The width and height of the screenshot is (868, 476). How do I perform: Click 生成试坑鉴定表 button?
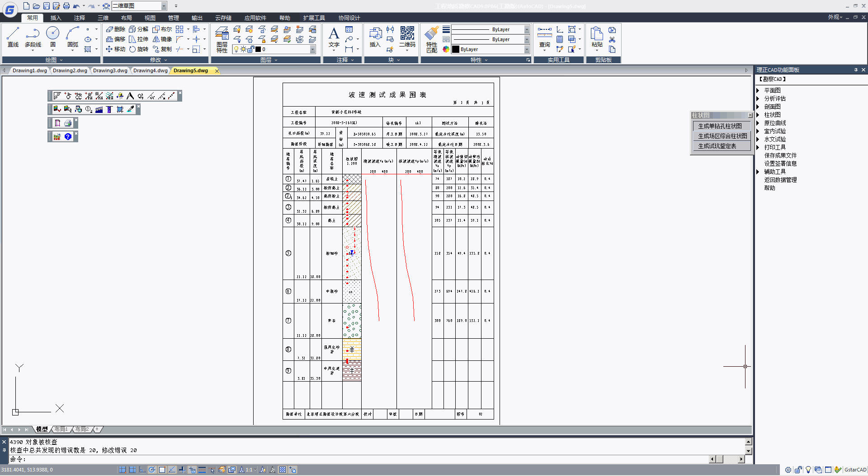pos(722,146)
